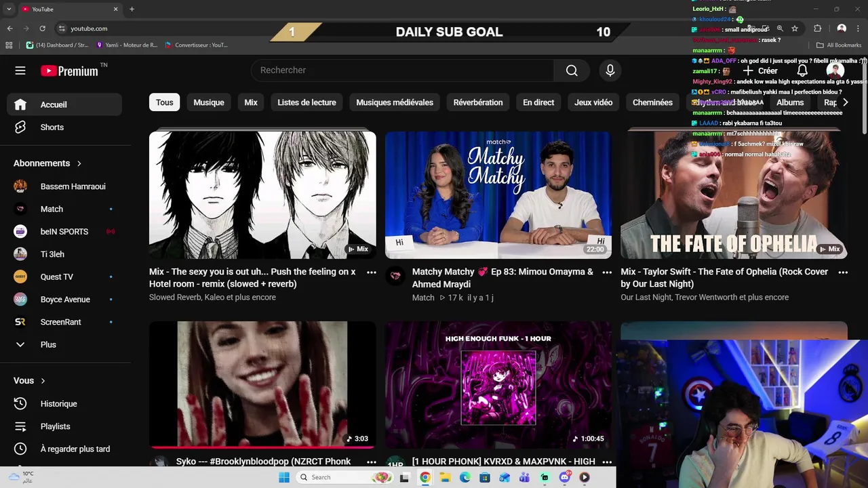Open Match channel in subscriptions
868x488 pixels.
click(64, 209)
